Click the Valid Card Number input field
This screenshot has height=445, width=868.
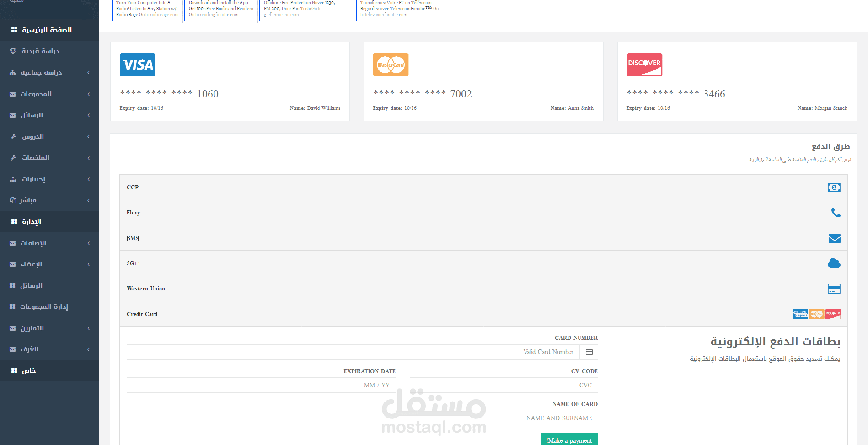coord(353,352)
